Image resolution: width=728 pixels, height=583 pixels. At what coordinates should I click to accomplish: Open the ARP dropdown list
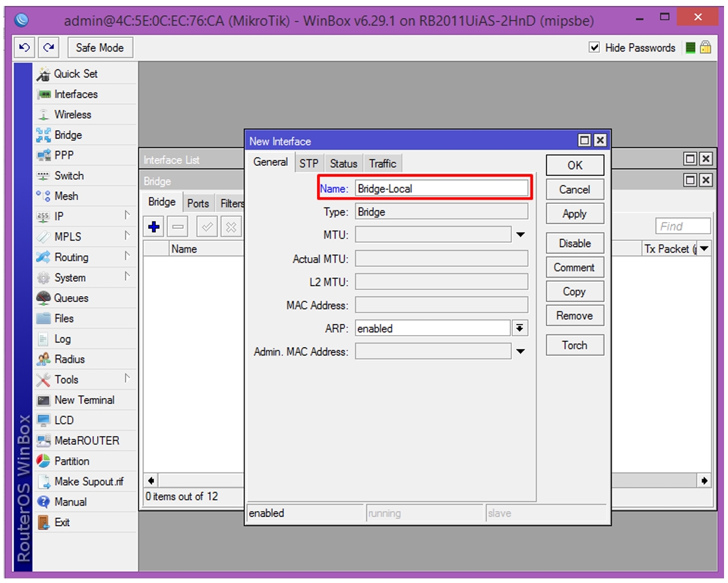(520, 329)
